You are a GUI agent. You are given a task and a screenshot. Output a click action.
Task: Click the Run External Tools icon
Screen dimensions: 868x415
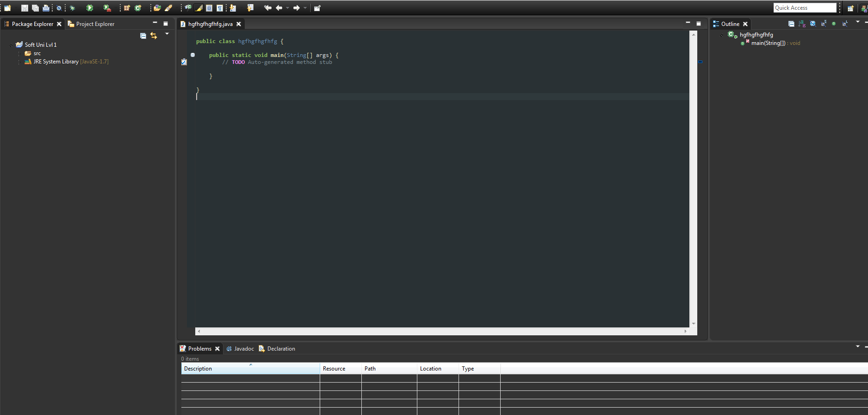coord(107,8)
